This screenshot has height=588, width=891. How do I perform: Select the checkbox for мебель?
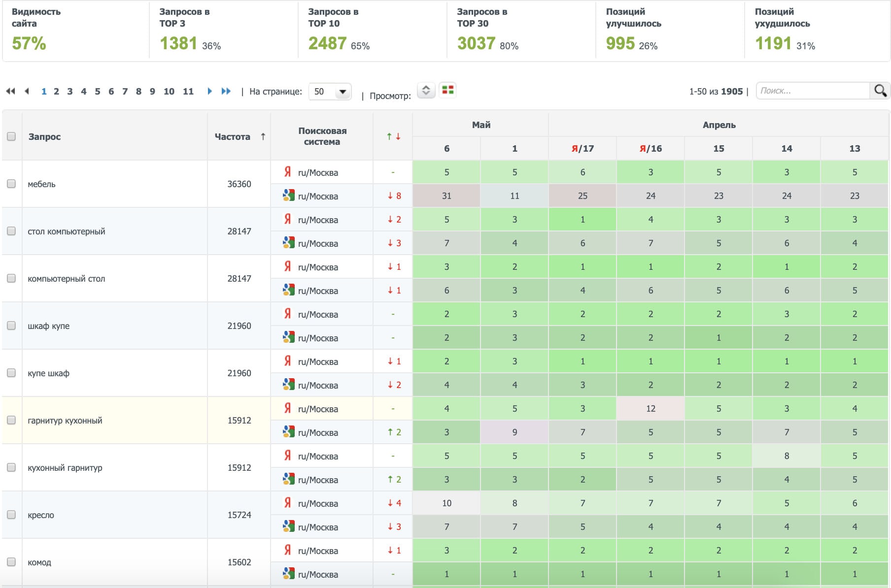[x=11, y=184]
